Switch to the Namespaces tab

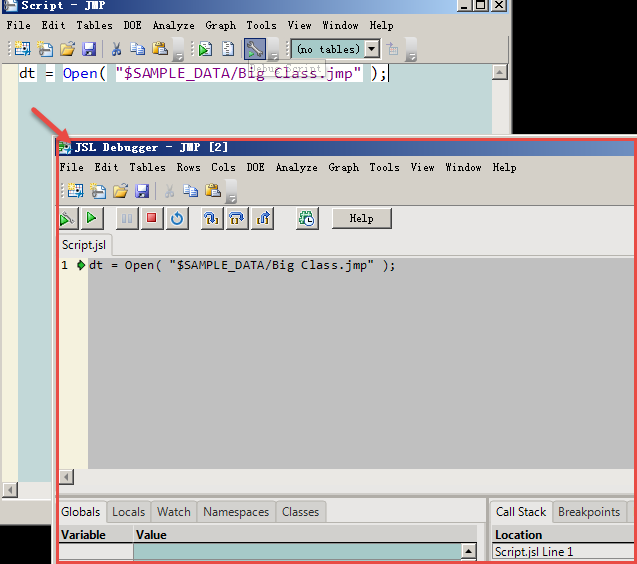pyautogui.click(x=236, y=512)
